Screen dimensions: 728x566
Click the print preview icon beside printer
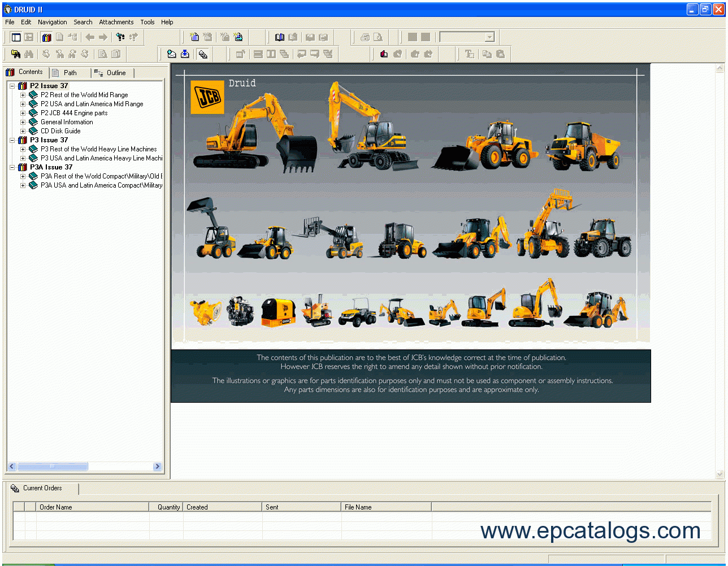point(378,37)
